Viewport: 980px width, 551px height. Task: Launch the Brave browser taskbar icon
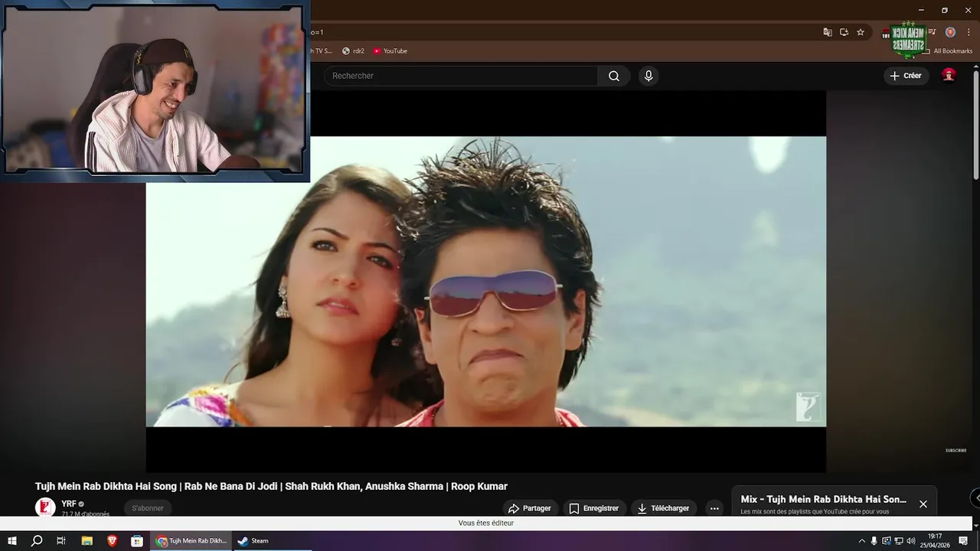112,541
